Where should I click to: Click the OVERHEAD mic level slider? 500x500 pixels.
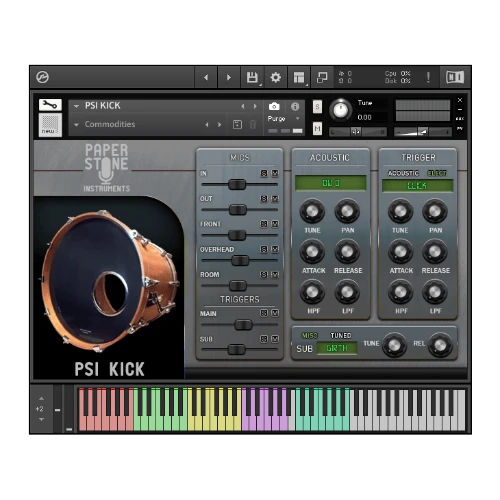point(240,260)
